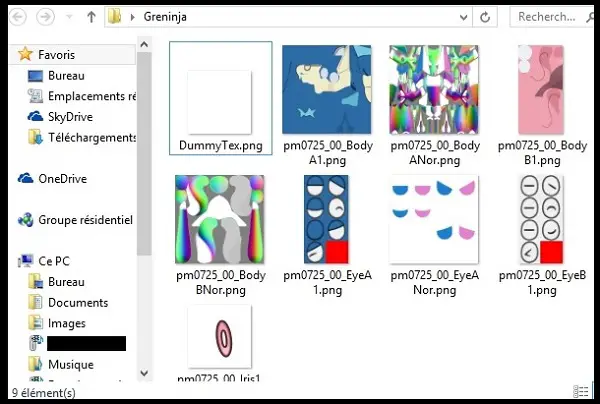
Task: Click the OneDrive cloud icon
Action: [26, 178]
